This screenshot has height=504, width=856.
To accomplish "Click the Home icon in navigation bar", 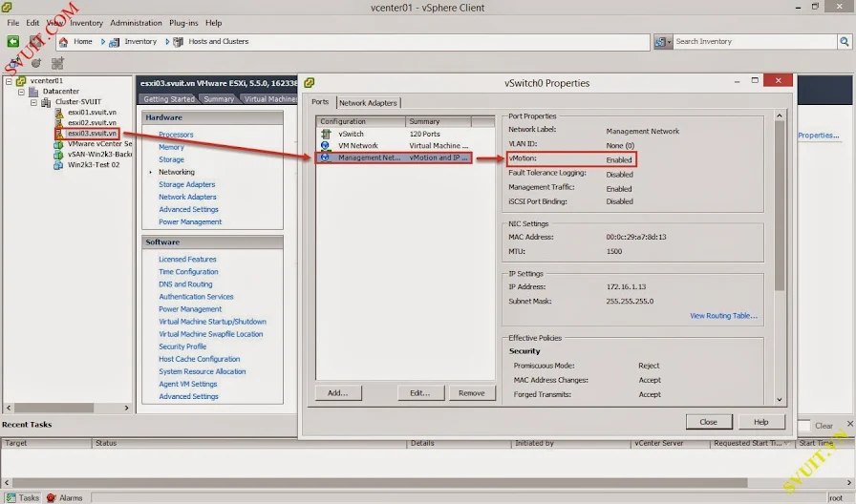I will point(63,42).
